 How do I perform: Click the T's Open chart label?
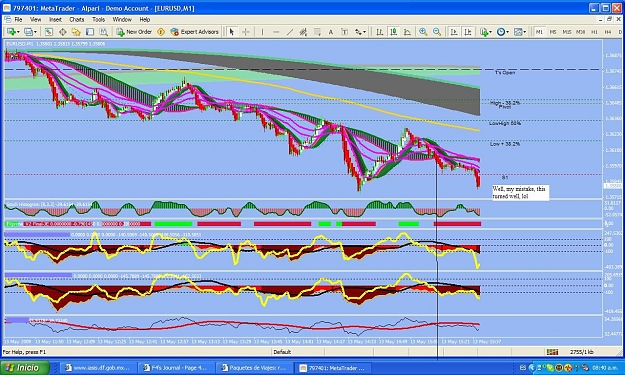click(505, 73)
